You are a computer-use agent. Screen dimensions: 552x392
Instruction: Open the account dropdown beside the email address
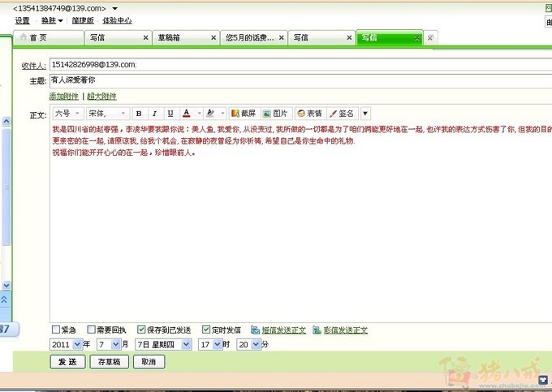point(114,8)
